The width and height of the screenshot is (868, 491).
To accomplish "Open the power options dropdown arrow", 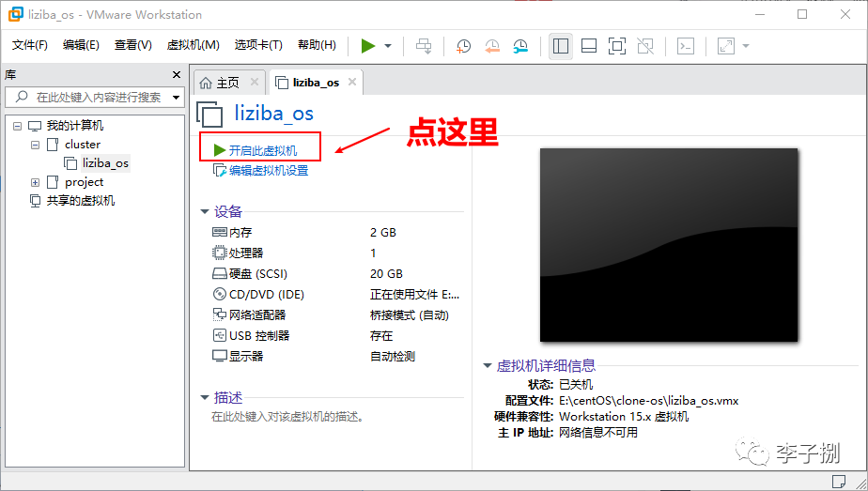I will (388, 46).
